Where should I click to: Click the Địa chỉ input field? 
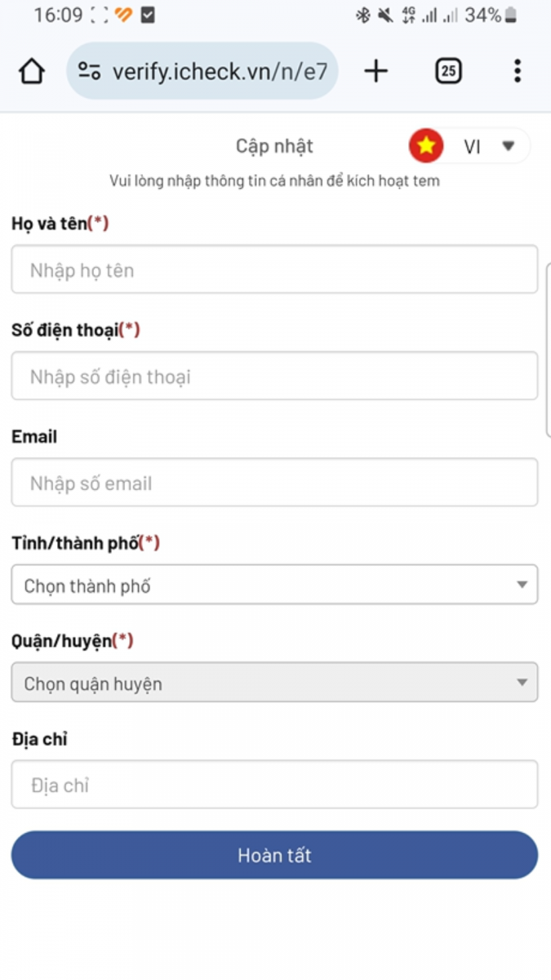click(x=274, y=784)
